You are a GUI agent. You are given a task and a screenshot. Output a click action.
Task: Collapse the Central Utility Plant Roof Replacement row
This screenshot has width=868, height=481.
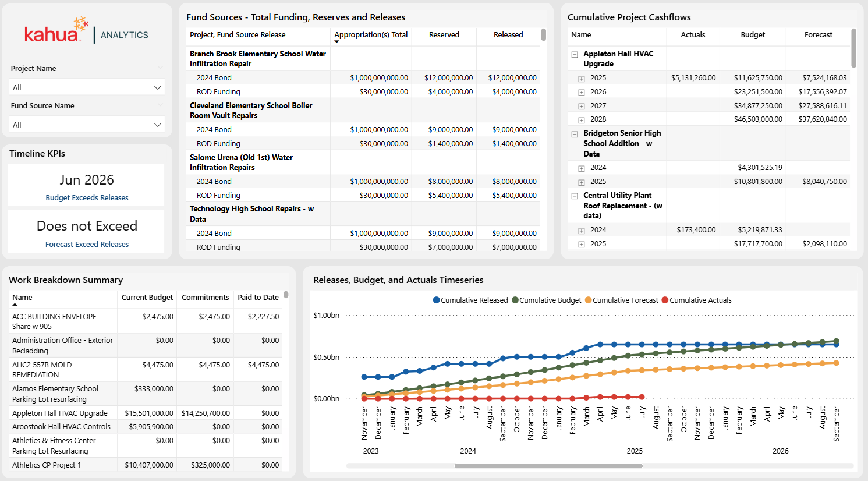point(575,196)
